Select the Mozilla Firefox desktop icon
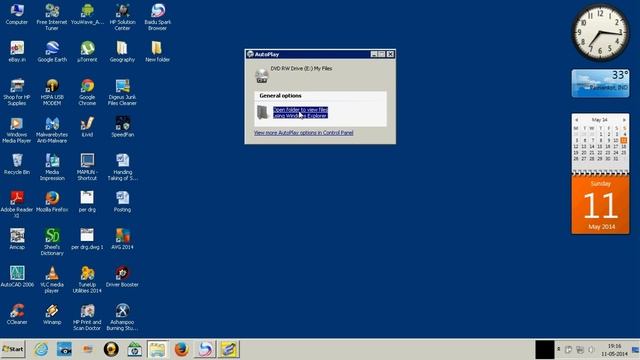Screen dimensions: 640x360 pyautogui.click(x=52, y=201)
